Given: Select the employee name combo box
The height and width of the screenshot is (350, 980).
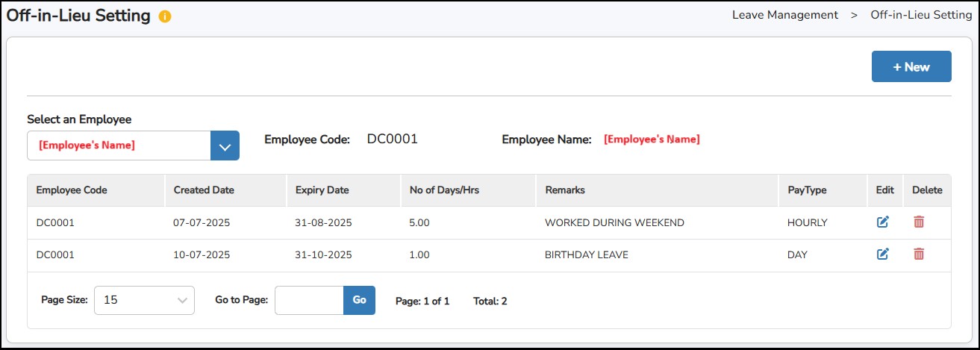Looking at the screenshot, I should pyautogui.click(x=119, y=146).
